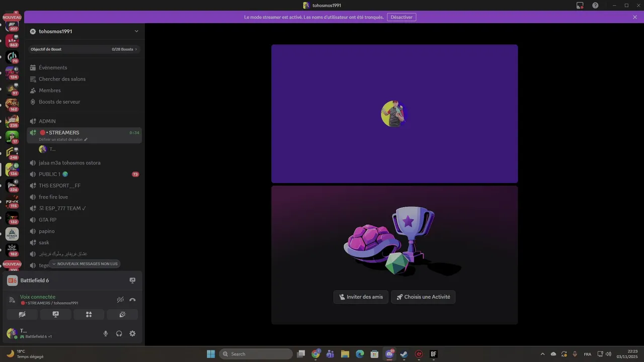Screen dimensions: 644x362
Task: Open Payback City server icon
Action: 12,234
